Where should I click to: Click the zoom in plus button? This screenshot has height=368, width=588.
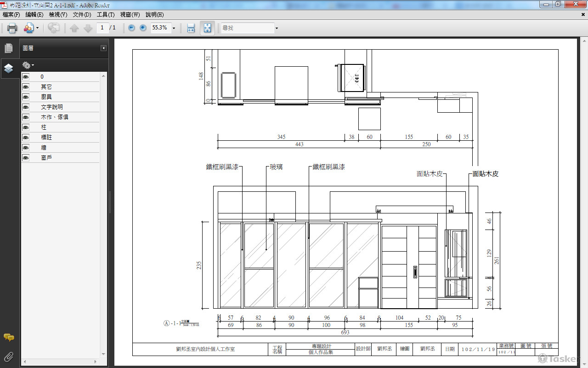[x=143, y=28]
